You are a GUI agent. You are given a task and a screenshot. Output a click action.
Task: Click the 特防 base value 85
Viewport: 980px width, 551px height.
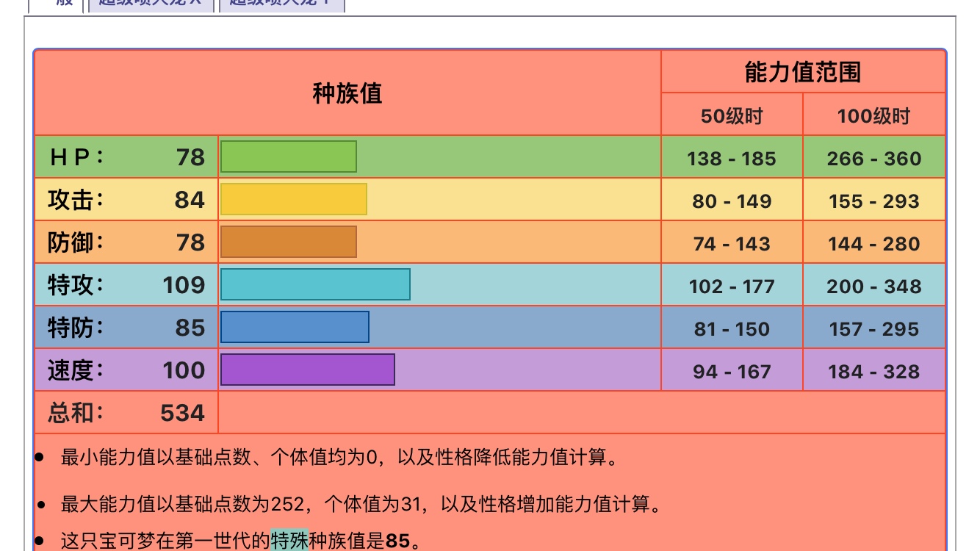[190, 327]
